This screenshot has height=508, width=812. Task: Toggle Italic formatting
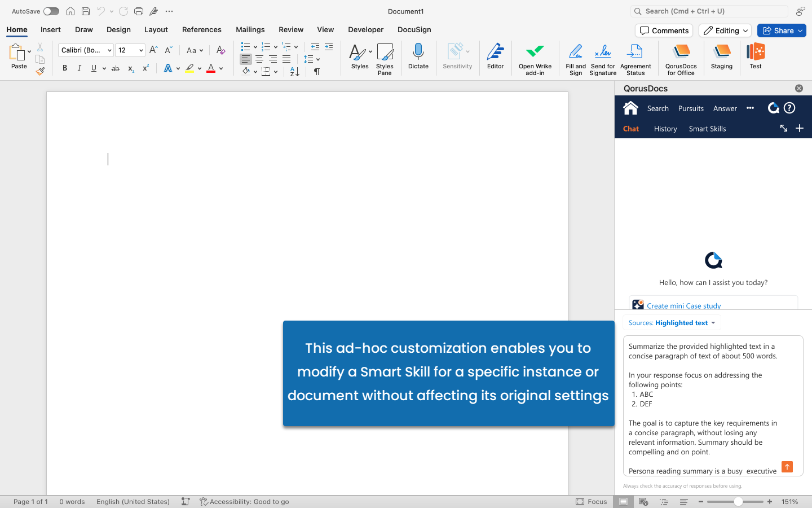pos(80,68)
